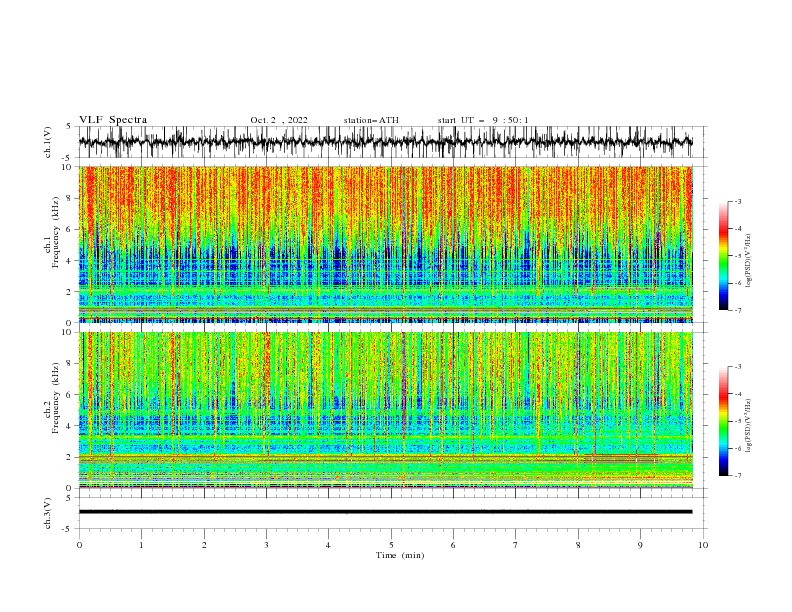The width and height of the screenshot is (792, 612).
Task: Click the "VLF Spectra" title text
Action: [113, 120]
